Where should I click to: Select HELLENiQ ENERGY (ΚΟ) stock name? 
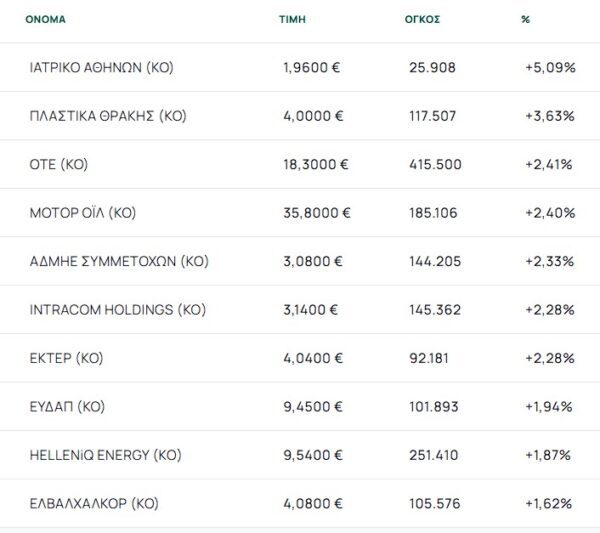coord(106,455)
